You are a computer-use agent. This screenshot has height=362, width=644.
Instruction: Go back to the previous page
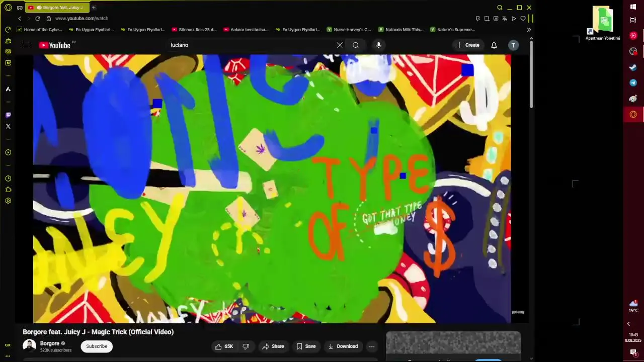pos(20,19)
